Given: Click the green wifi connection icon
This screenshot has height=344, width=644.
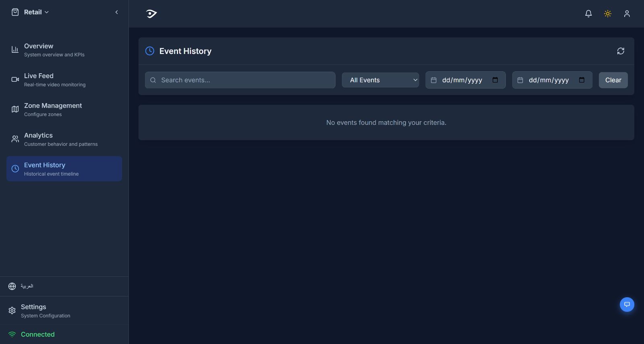Looking at the screenshot, I should (12, 334).
